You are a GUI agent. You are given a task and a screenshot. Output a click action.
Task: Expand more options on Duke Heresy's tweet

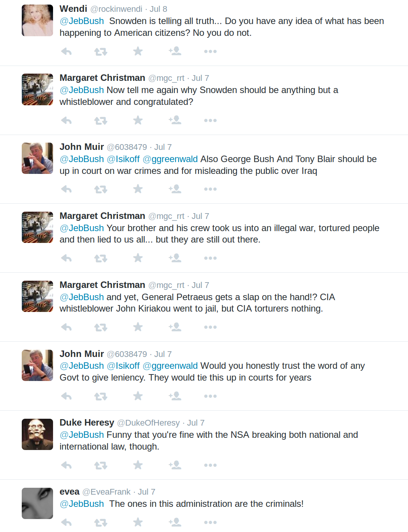pos(210,465)
